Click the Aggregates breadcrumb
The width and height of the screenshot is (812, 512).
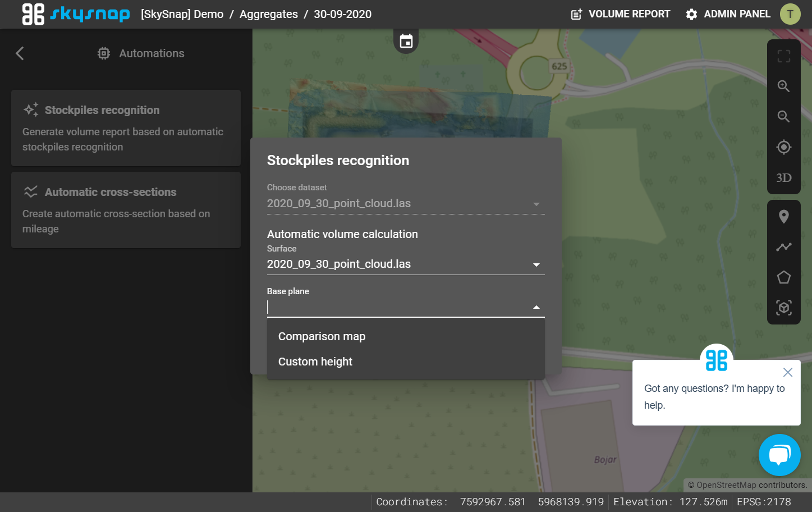pos(269,14)
